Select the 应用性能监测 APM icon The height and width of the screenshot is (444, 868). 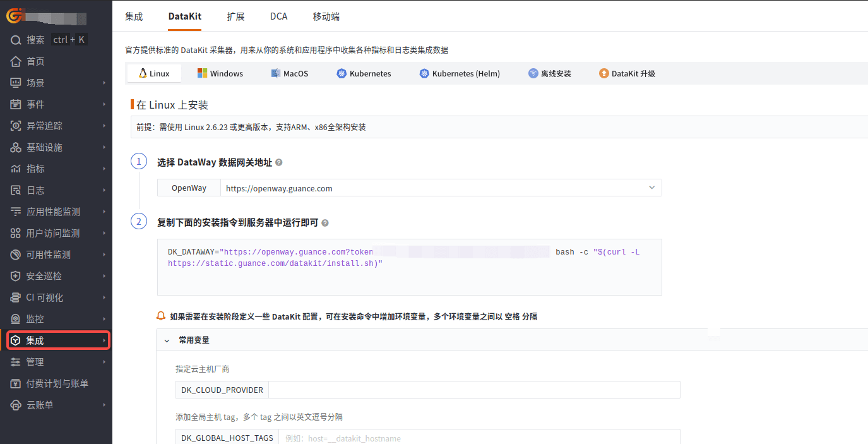pos(16,211)
